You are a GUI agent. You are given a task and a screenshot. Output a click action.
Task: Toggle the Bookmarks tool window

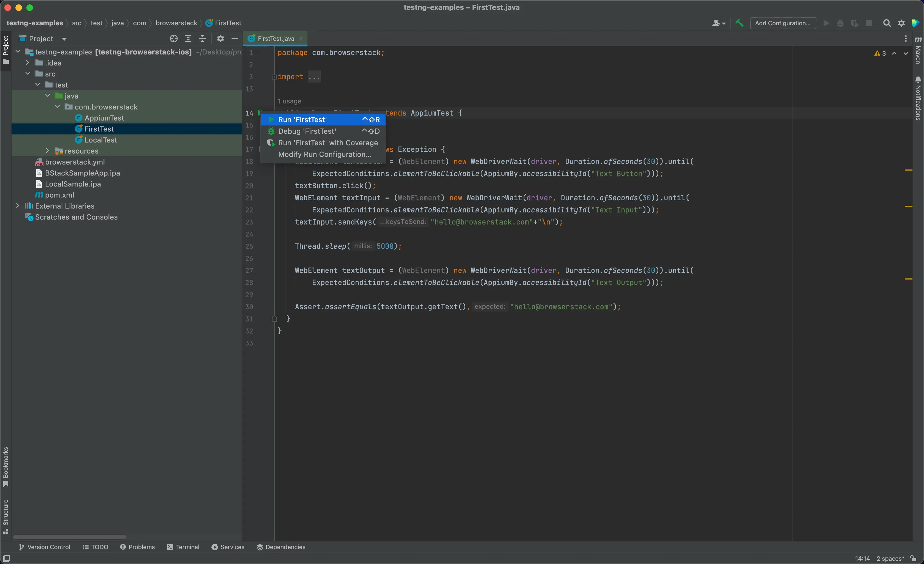click(x=5, y=466)
